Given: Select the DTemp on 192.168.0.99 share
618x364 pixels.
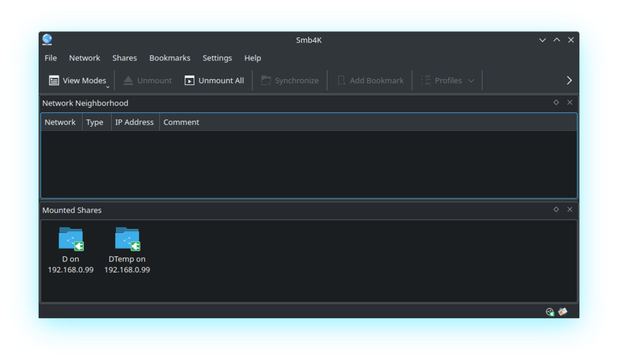Looking at the screenshot, I should [x=127, y=250].
